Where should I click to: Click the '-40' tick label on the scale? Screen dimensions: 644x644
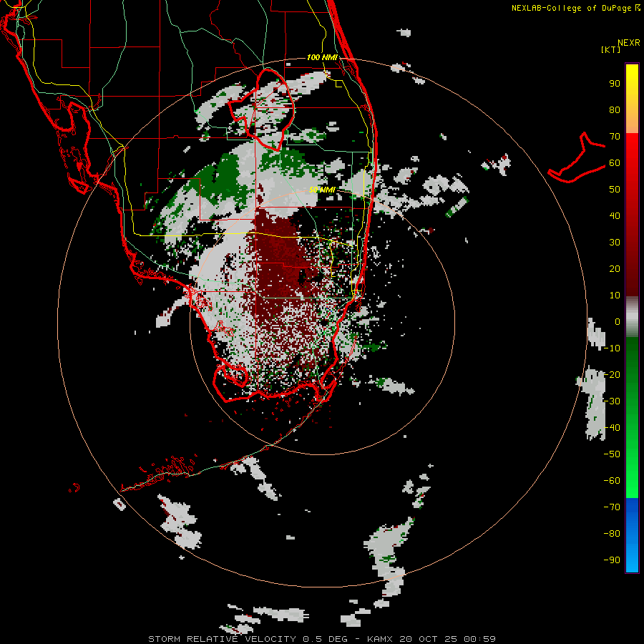point(612,428)
